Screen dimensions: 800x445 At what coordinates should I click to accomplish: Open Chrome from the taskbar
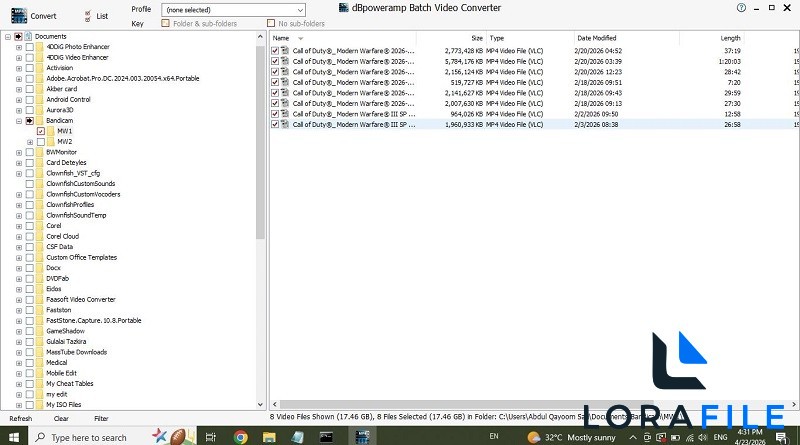click(240, 437)
